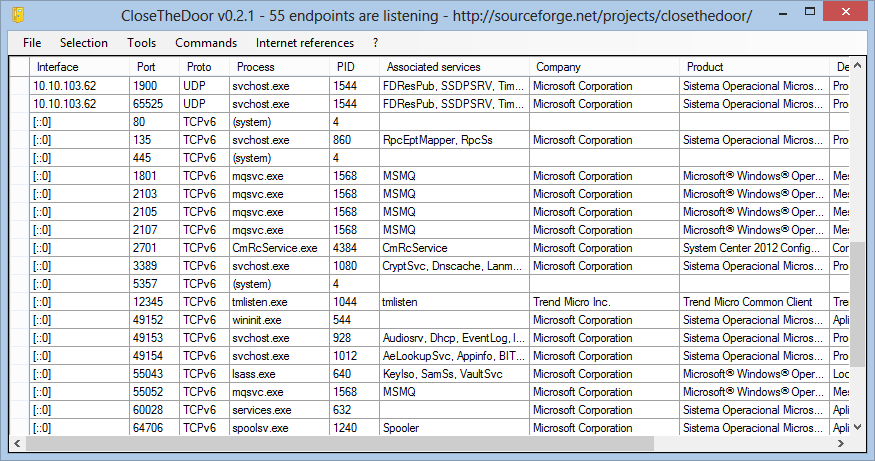Screen dimensions: 875x461
Task: Select port 12345 cell
Action: coord(154,302)
